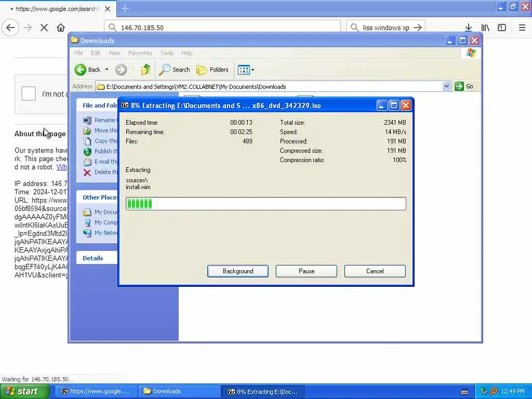
Task: Click 7-Zip icon in dialog title bar
Action: pyautogui.click(x=125, y=105)
